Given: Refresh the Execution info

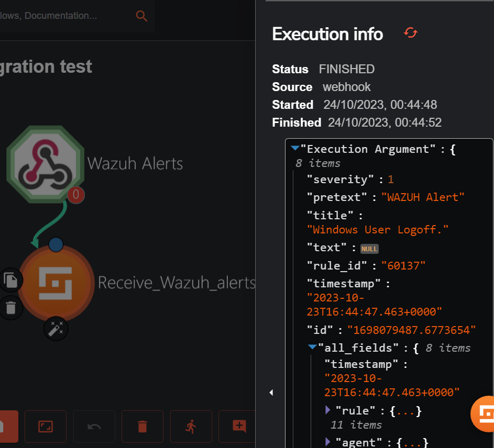Looking at the screenshot, I should coord(411,32).
